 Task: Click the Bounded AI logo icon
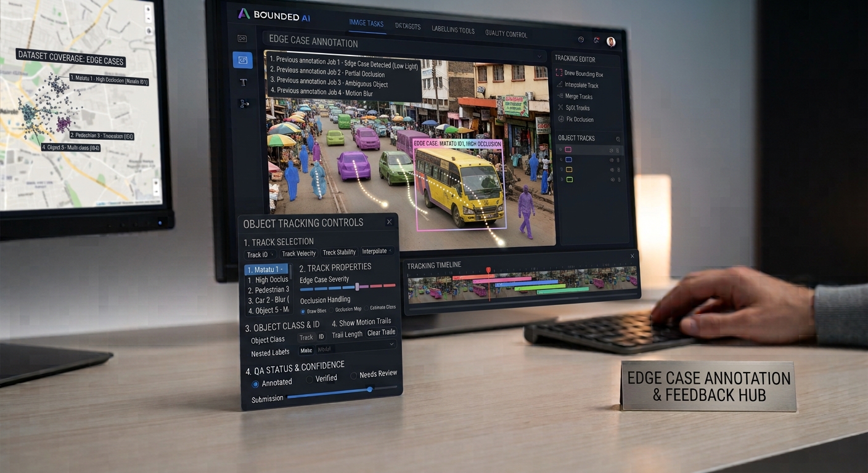coord(244,14)
